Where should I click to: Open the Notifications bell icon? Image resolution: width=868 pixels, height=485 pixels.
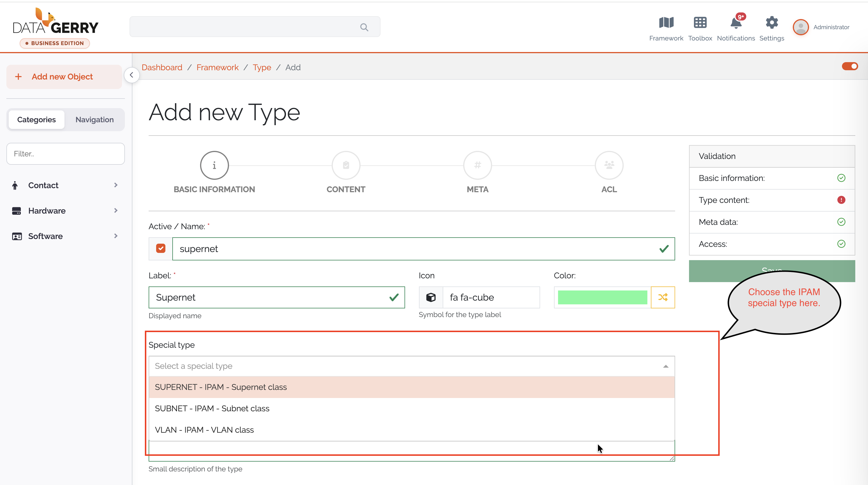click(x=736, y=23)
